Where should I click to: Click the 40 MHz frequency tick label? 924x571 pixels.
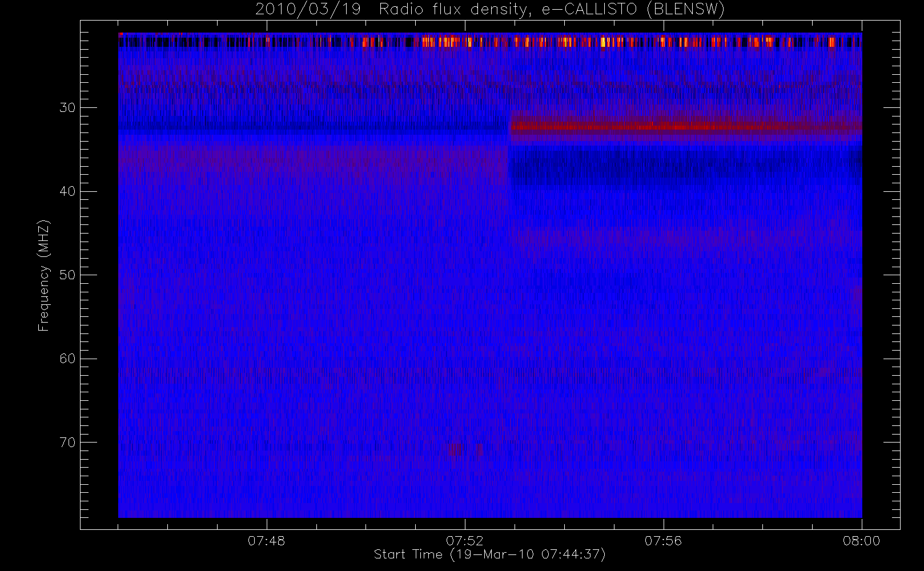(x=67, y=191)
